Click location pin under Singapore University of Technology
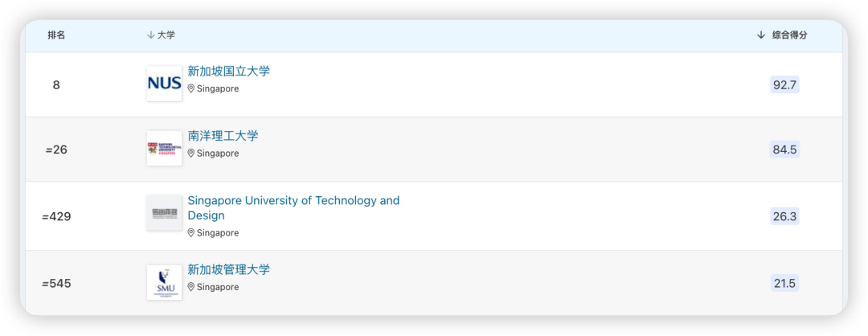Screen dimensions: 868x336 click(191, 233)
